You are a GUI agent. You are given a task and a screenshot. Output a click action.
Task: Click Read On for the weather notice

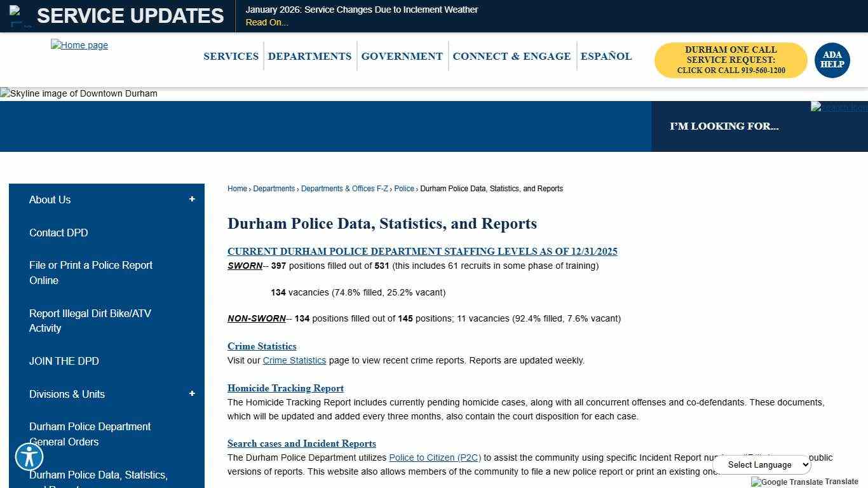pyautogui.click(x=266, y=22)
